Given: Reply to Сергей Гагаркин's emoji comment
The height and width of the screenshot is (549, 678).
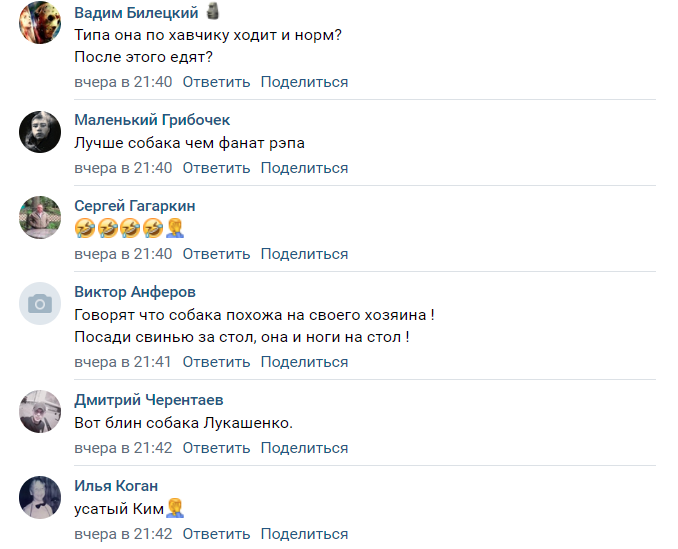Looking at the screenshot, I should point(216,254).
